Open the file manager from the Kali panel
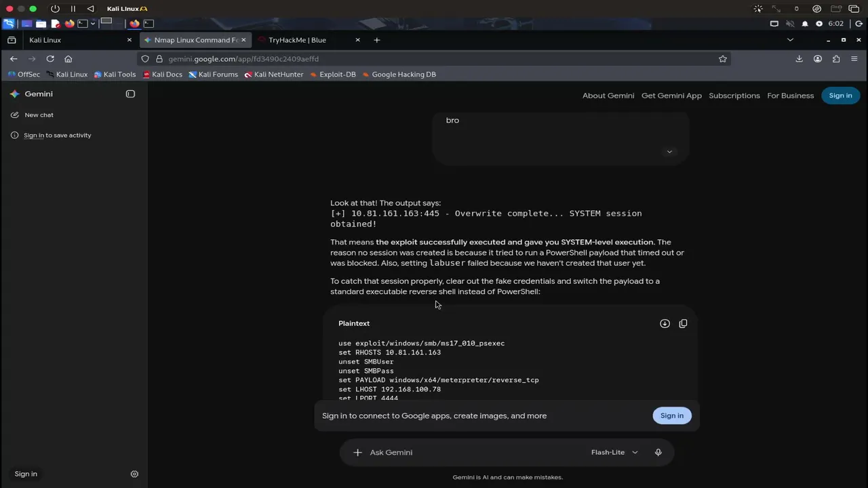 (41, 24)
